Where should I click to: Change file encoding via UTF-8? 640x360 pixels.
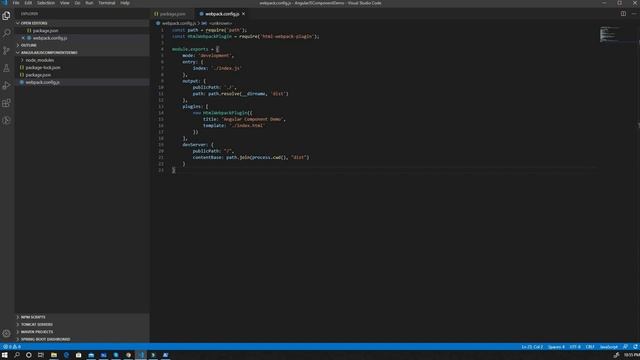[x=575, y=347]
